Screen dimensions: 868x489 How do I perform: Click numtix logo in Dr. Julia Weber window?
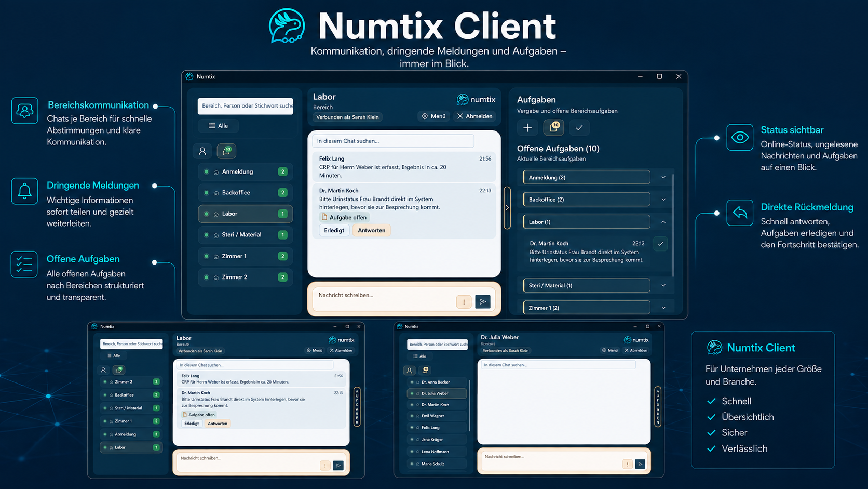pyautogui.click(x=636, y=340)
